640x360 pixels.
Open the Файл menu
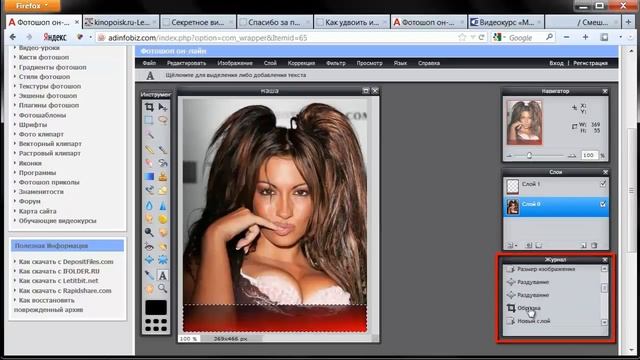point(149,63)
